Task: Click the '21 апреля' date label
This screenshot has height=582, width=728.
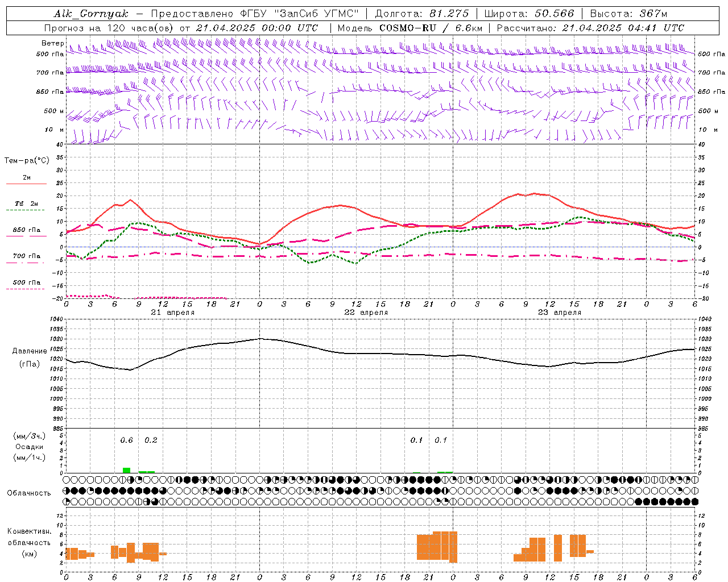Action: (x=173, y=312)
